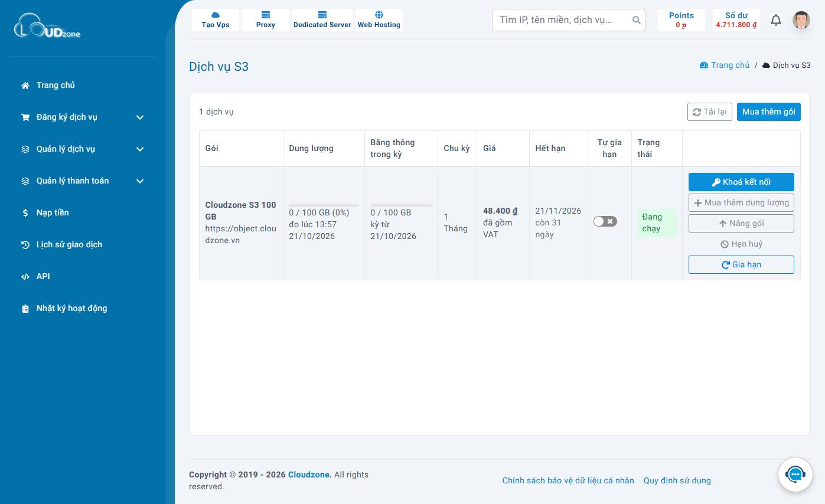The image size is (825, 504).
Task: Click the Cloudzone logo
Action: coord(47,26)
